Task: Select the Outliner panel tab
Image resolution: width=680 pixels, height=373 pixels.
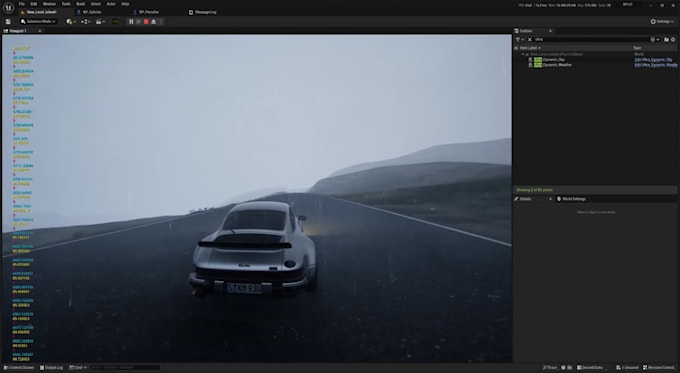Action: (x=526, y=31)
